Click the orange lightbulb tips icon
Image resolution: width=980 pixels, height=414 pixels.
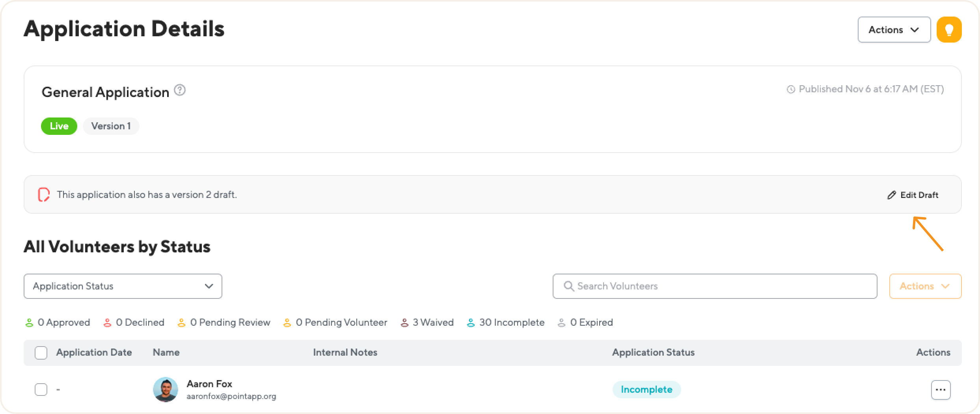(949, 30)
